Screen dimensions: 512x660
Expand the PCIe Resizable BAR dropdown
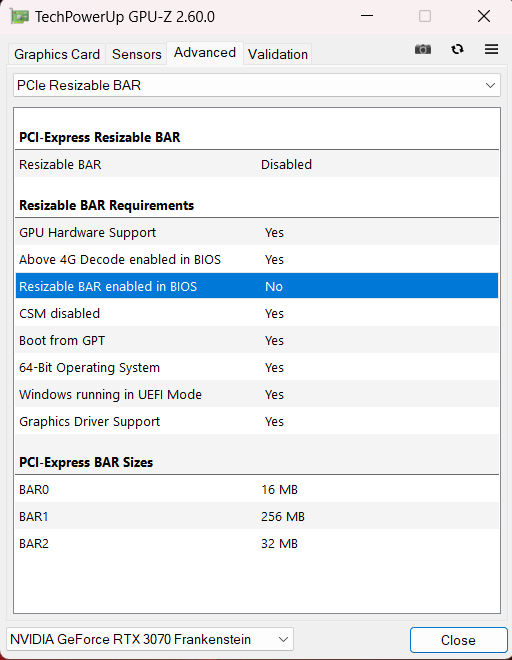[x=257, y=85]
